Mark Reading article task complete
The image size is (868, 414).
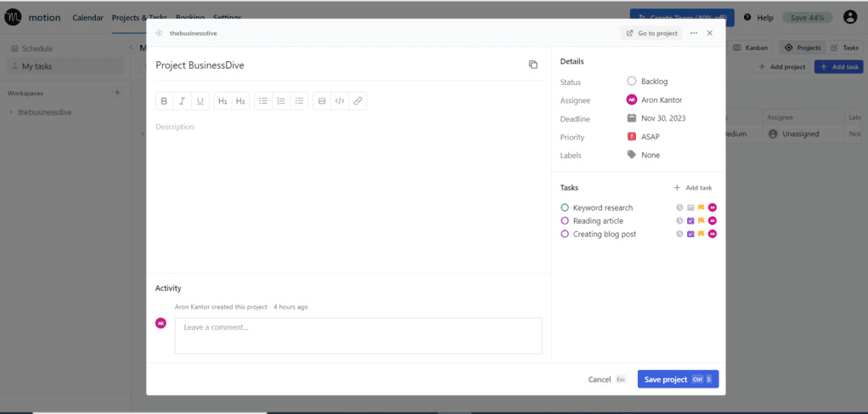(x=565, y=221)
